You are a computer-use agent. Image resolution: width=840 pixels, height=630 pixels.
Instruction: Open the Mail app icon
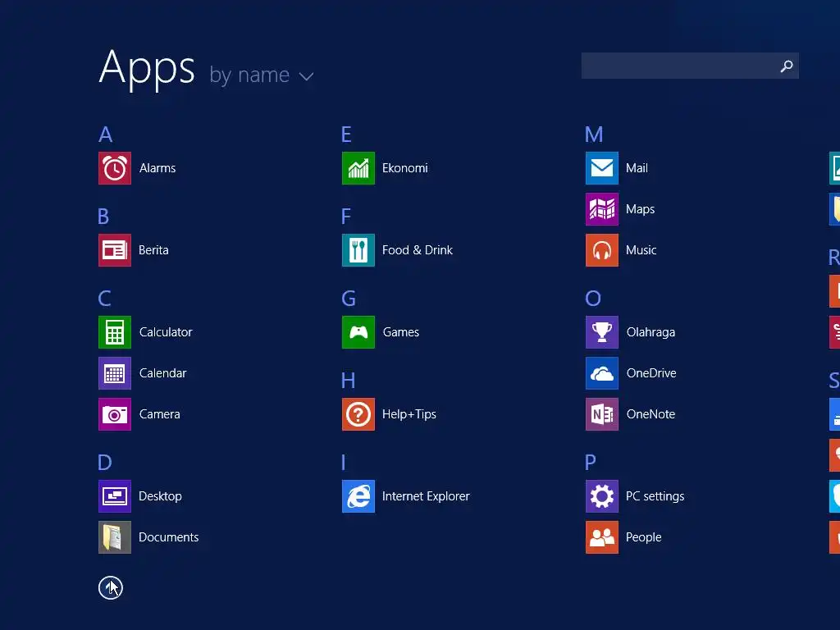coord(602,168)
